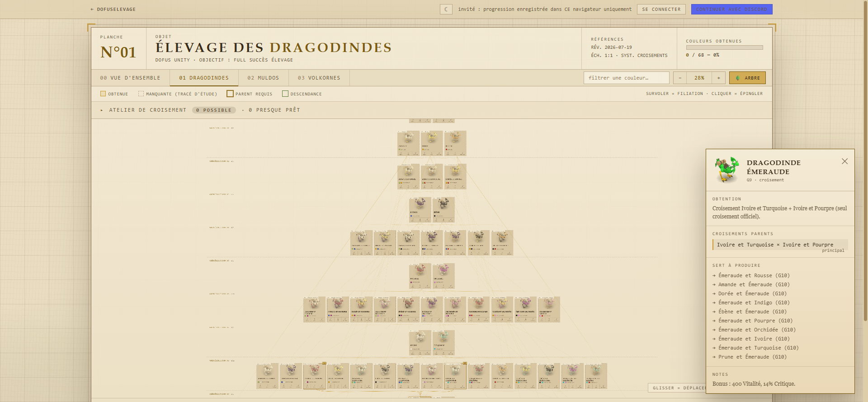Toggle the PARENT REQUIS legend checkbox
Screen dimensions: 868x402
point(230,94)
